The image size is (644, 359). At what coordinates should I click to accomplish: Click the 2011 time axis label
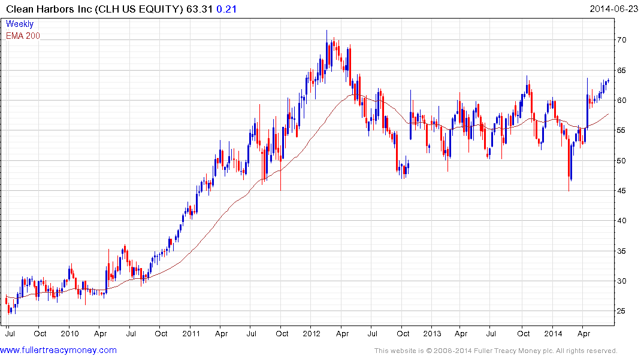coord(191,333)
